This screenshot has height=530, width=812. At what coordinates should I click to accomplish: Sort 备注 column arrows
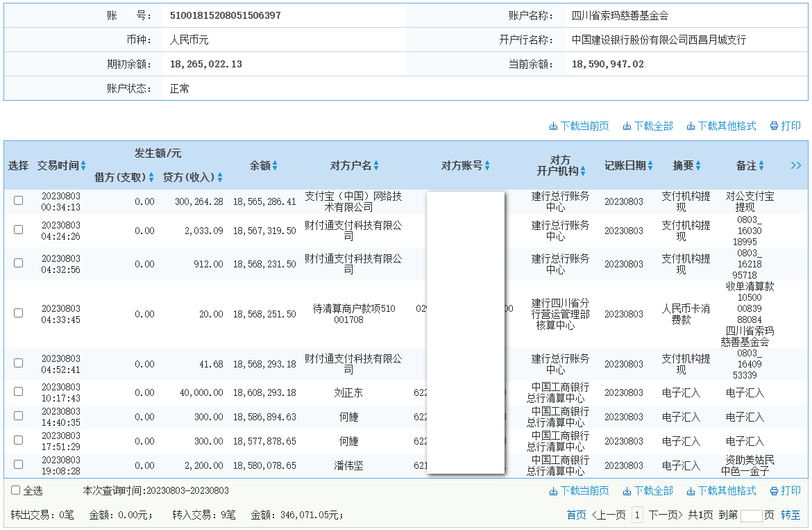coord(761,166)
